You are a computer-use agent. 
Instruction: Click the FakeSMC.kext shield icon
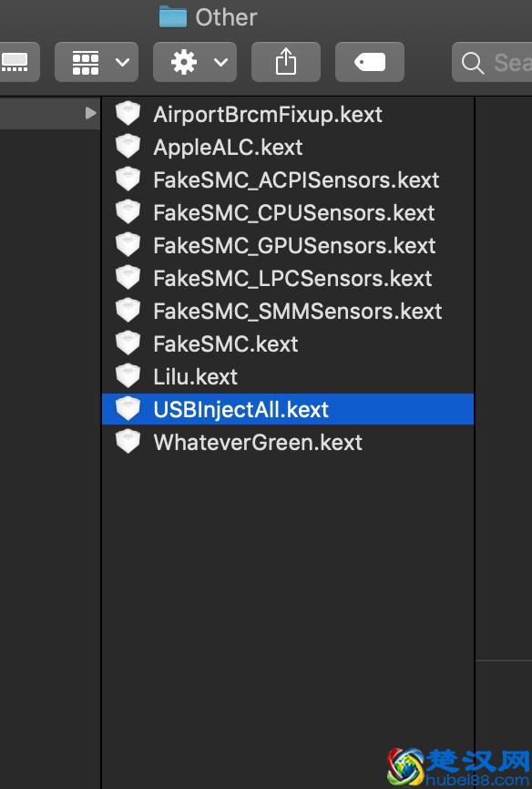128,343
